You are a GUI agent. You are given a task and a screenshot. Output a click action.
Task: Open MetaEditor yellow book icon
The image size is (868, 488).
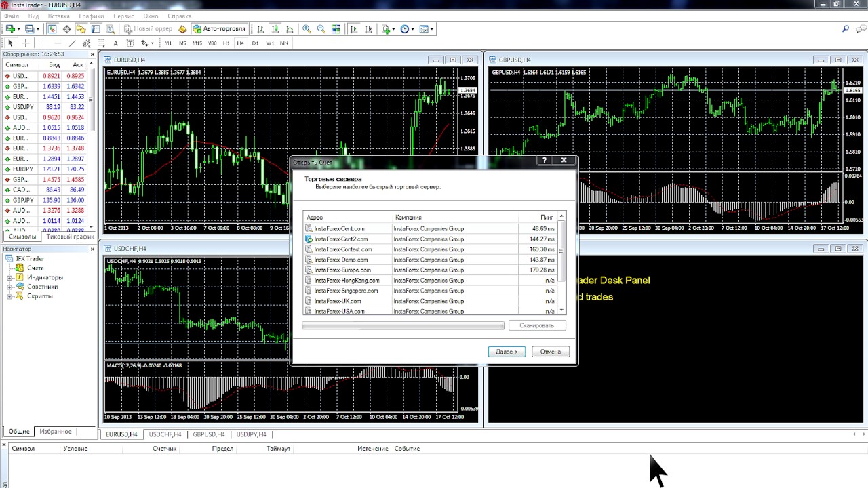click(x=182, y=29)
